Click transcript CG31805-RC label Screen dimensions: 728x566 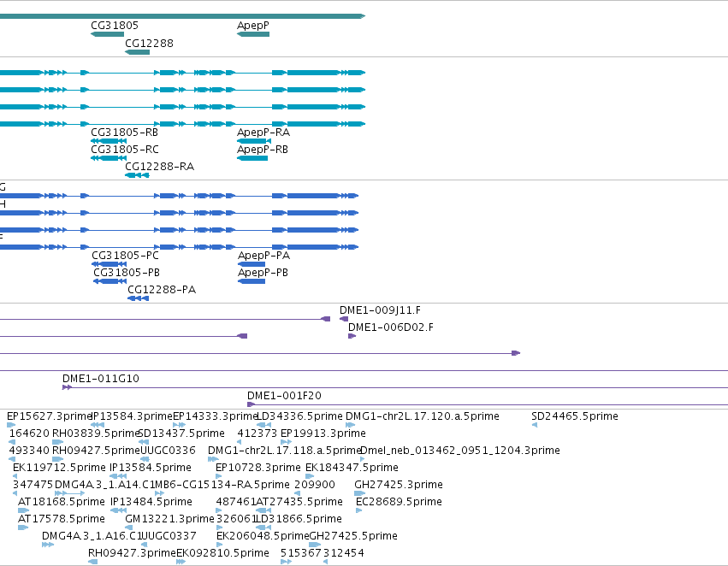(125, 150)
